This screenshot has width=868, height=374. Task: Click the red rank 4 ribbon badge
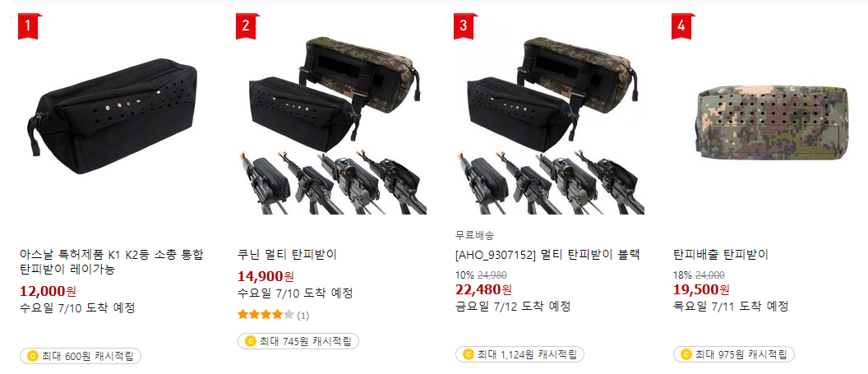(681, 26)
